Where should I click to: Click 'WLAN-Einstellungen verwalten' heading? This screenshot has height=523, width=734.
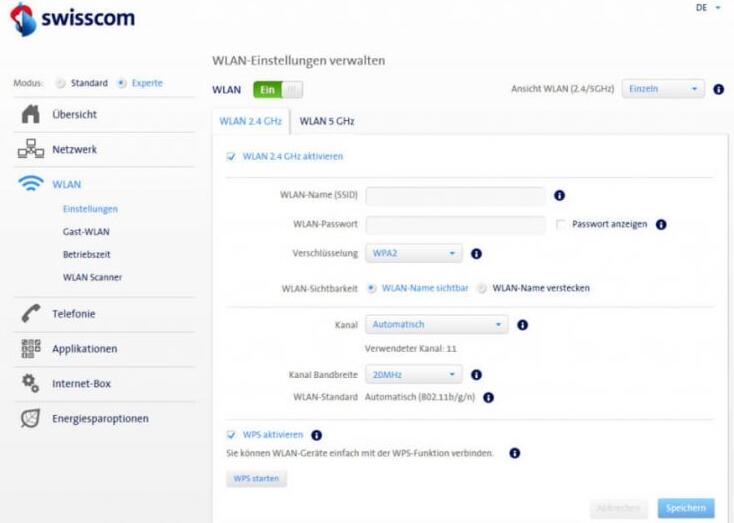coord(299,61)
